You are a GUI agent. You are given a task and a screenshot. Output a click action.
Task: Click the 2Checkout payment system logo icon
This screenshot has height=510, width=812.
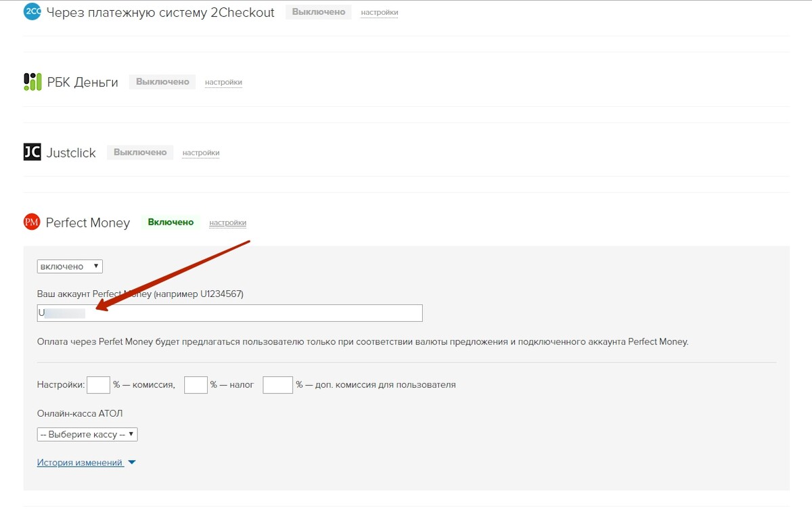click(x=32, y=11)
